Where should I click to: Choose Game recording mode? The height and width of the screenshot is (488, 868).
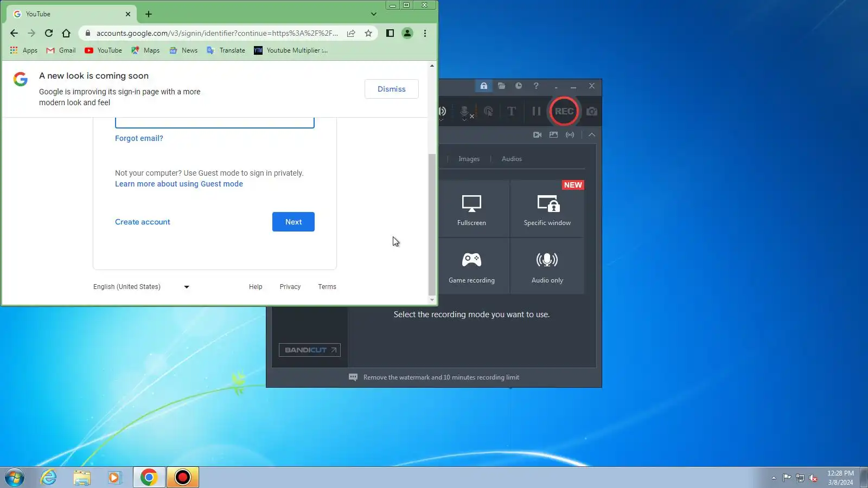click(x=471, y=266)
